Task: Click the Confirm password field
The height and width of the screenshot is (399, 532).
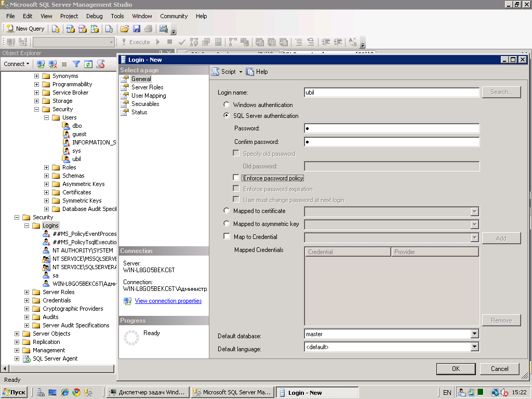Action: pos(392,142)
